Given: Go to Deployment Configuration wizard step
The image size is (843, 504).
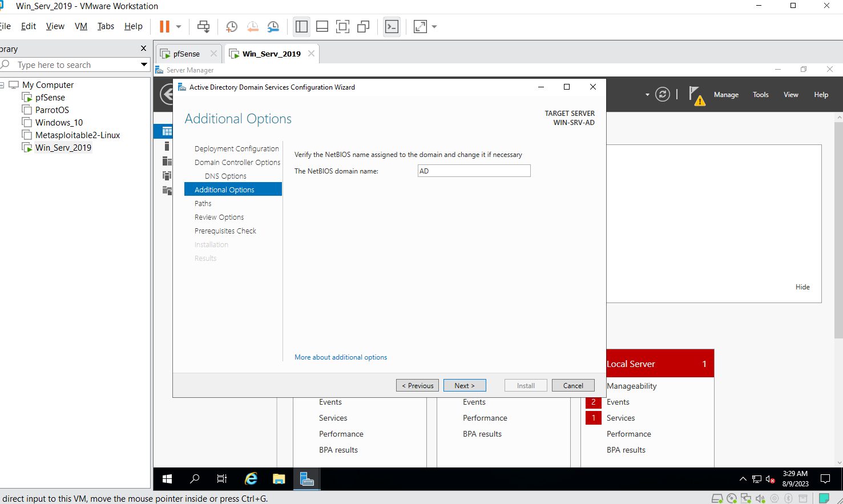Looking at the screenshot, I should 236,148.
